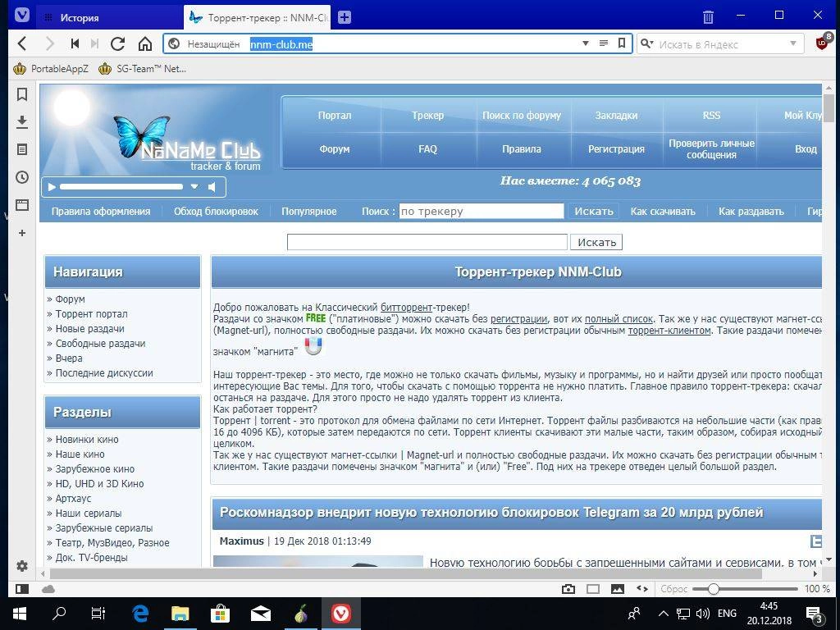Play the site radio player
840x630 pixels.
coord(52,187)
